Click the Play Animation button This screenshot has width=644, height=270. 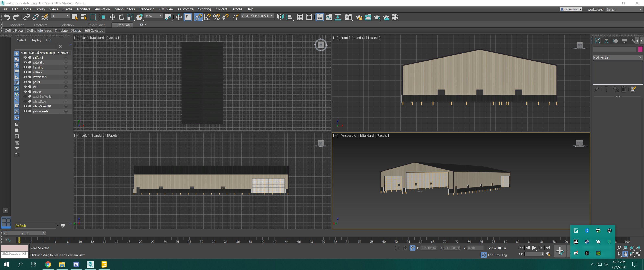[x=534, y=248]
